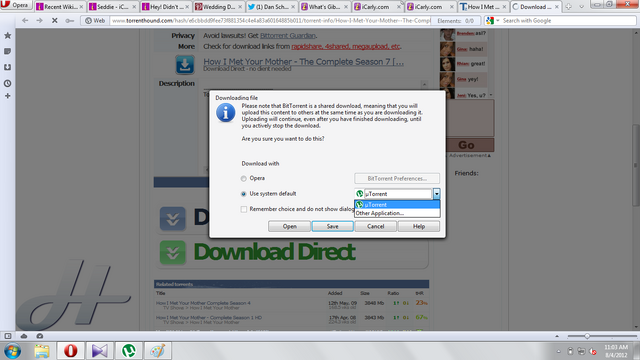Click the green Download Direct arrow icon

click(x=173, y=252)
